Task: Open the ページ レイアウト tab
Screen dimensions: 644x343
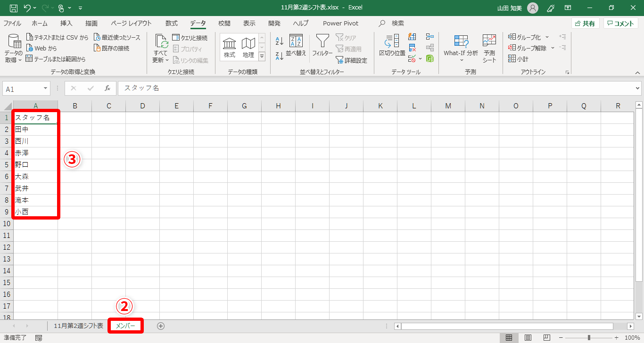Action: click(x=131, y=23)
